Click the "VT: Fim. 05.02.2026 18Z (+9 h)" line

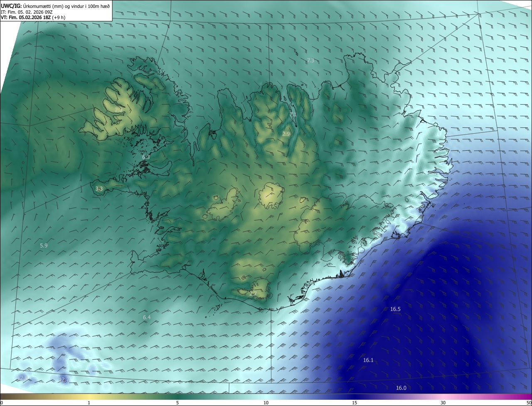point(33,17)
